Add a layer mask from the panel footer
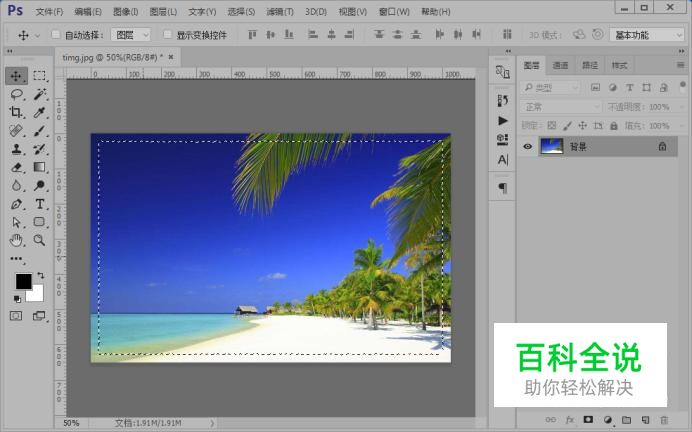 [588, 419]
